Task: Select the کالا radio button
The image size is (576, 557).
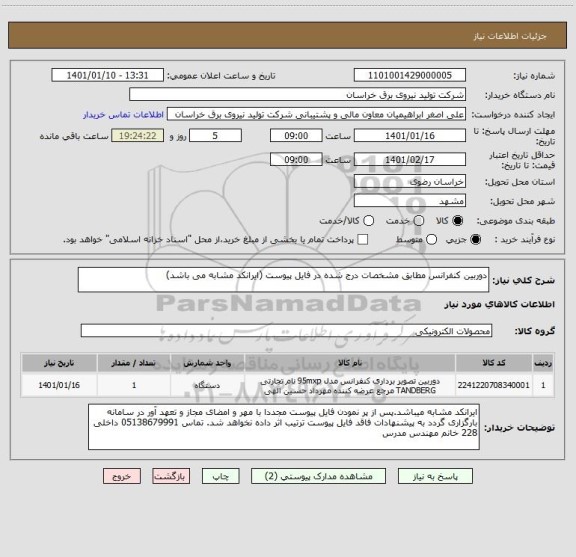Action: 457,220
